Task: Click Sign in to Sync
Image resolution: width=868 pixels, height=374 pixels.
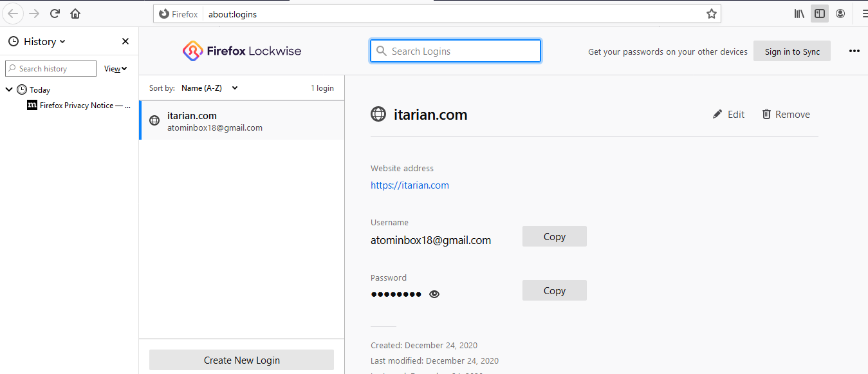Action: tap(792, 51)
